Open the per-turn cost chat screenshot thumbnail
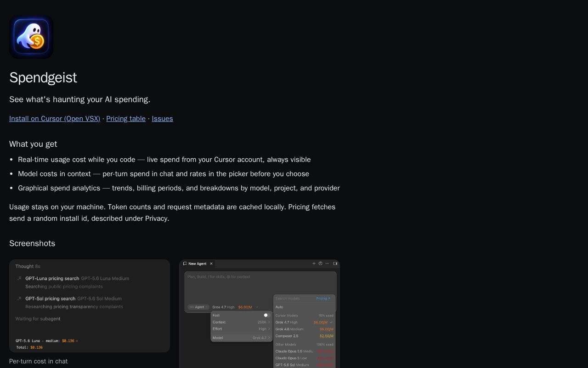 point(90,306)
